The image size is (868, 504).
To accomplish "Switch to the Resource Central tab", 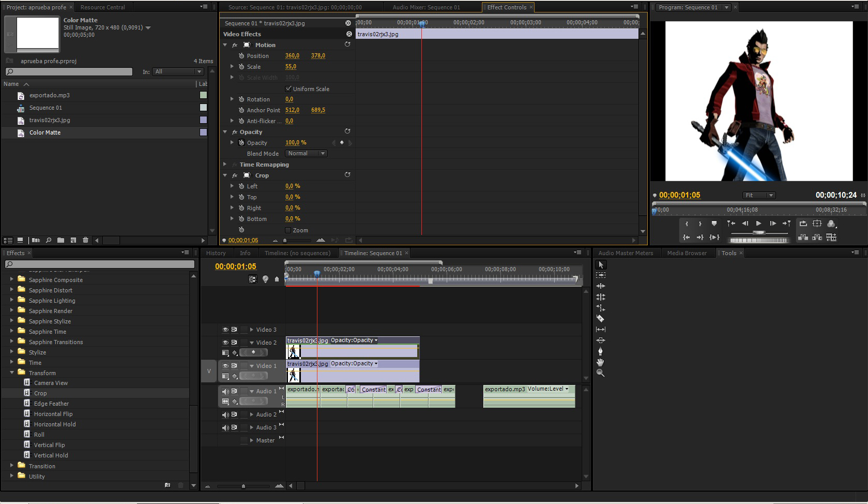I will (103, 7).
